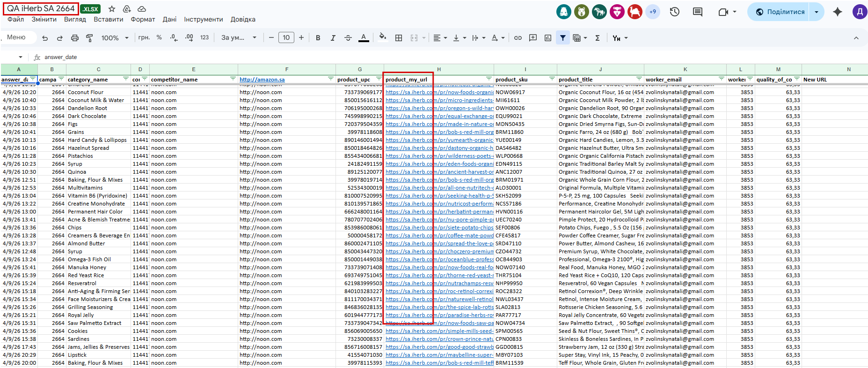The height and width of the screenshot is (368, 868).
Task: Activate the paint format tool
Action: (89, 38)
